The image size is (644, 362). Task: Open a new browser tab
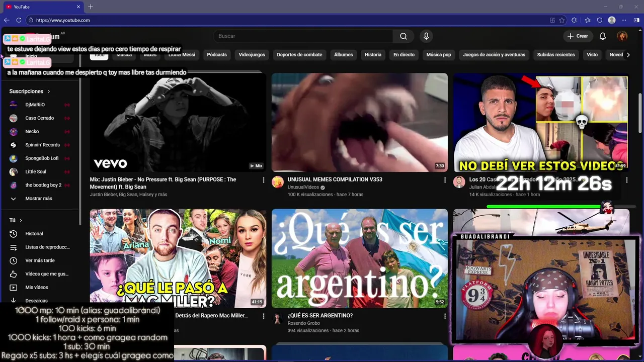click(x=91, y=7)
